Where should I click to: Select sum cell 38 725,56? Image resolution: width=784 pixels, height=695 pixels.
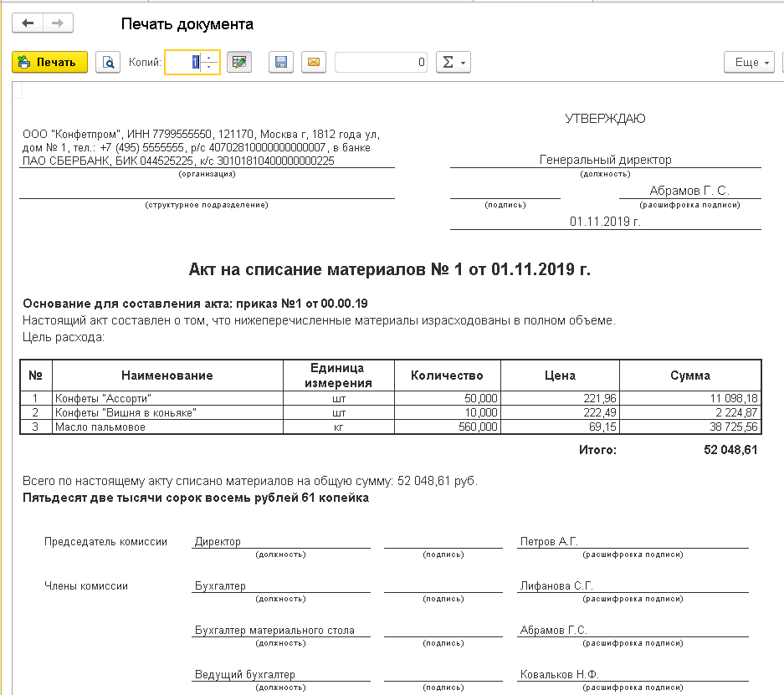(690, 427)
